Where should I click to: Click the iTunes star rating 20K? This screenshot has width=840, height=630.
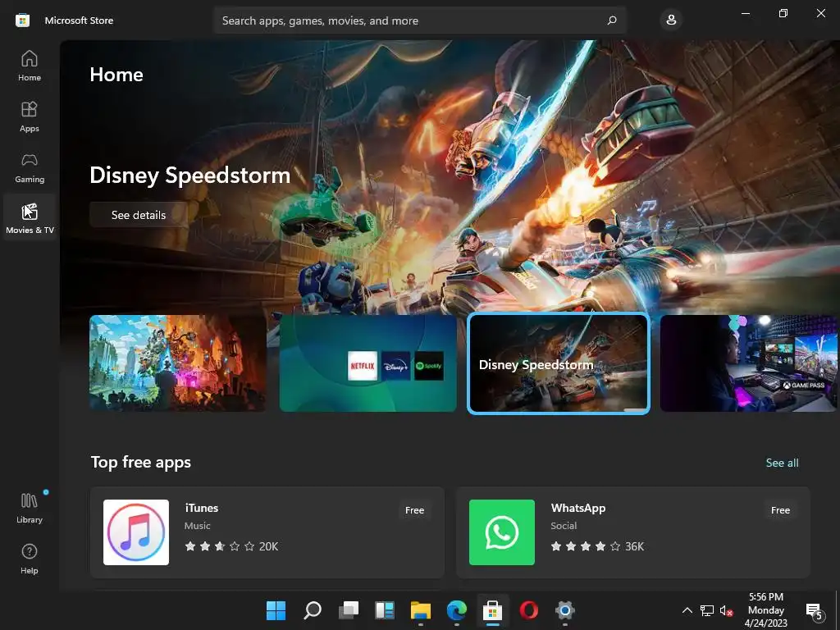(x=231, y=546)
